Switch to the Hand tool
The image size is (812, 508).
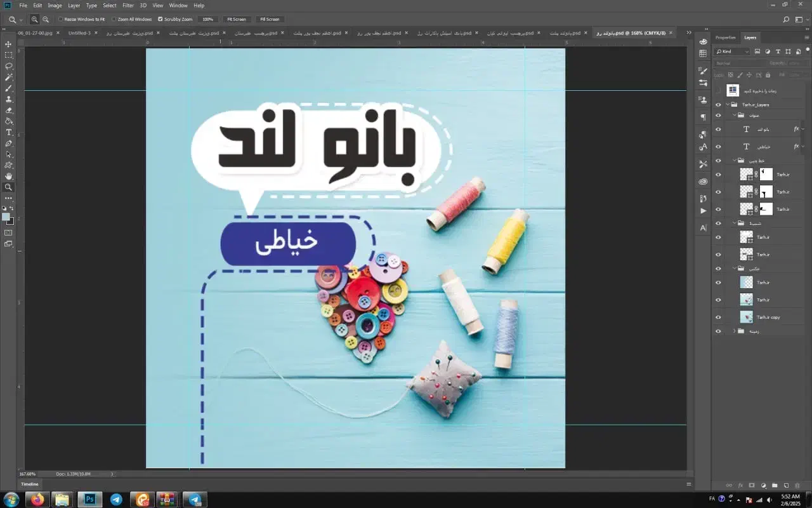click(x=9, y=177)
